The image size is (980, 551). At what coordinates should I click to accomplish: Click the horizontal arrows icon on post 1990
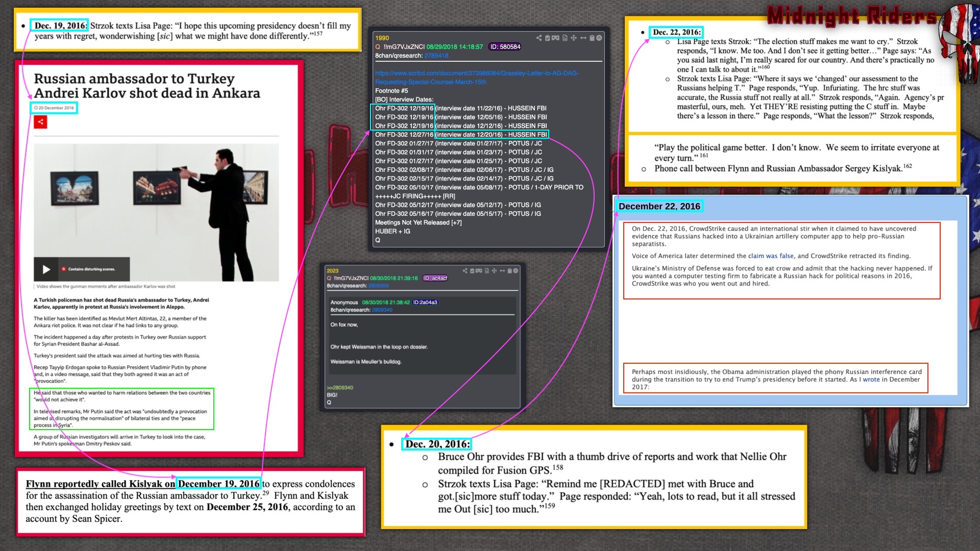pos(583,38)
